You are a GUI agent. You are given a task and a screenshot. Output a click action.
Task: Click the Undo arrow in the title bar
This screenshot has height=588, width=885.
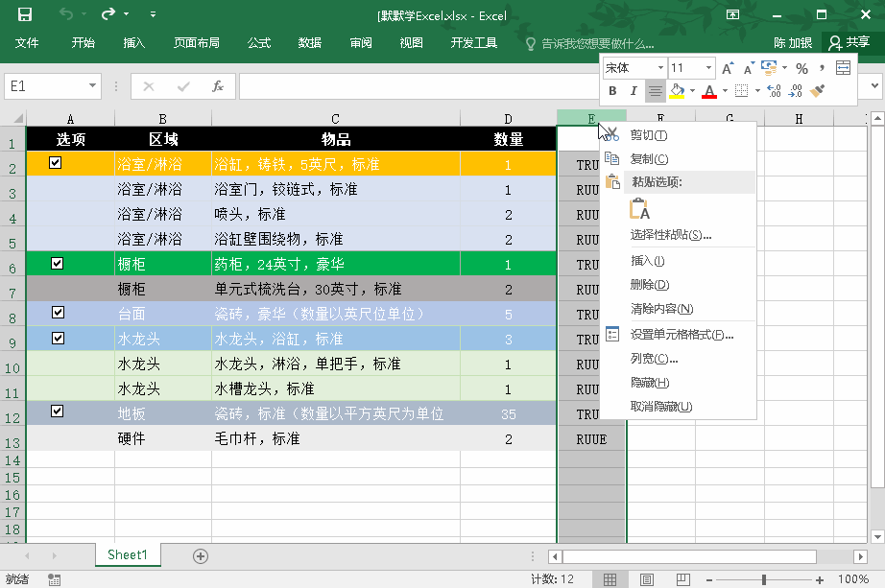(66, 14)
